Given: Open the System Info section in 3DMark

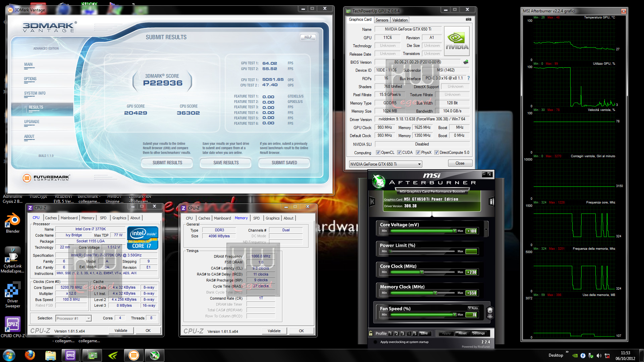Looking at the screenshot, I should [x=35, y=93].
